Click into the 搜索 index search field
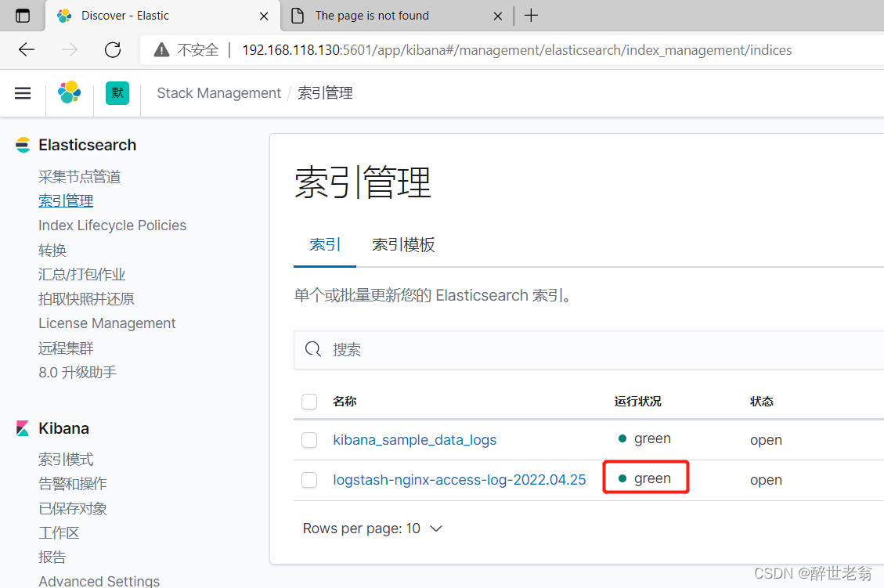884x588 pixels. (x=589, y=349)
